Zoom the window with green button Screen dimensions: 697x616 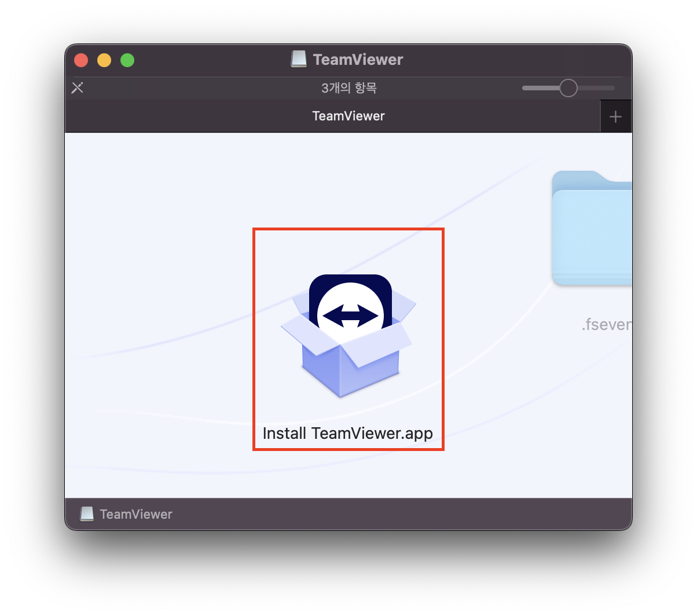pyautogui.click(x=127, y=60)
